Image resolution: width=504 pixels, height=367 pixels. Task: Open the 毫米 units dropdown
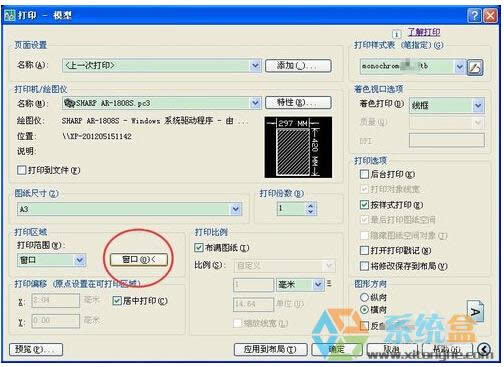click(318, 285)
